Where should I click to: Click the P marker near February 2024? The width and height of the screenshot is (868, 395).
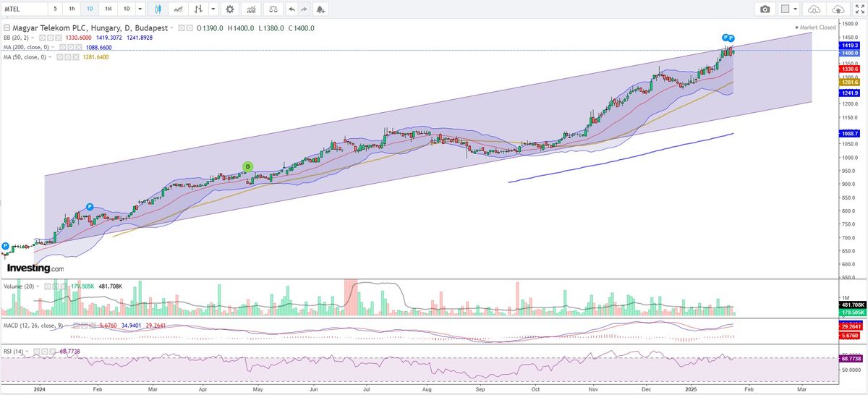coord(90,208)
